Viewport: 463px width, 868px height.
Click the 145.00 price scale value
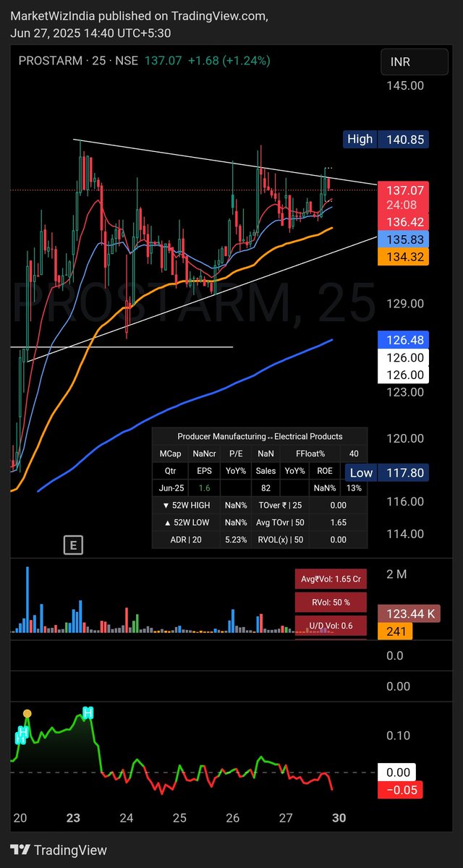405,85
